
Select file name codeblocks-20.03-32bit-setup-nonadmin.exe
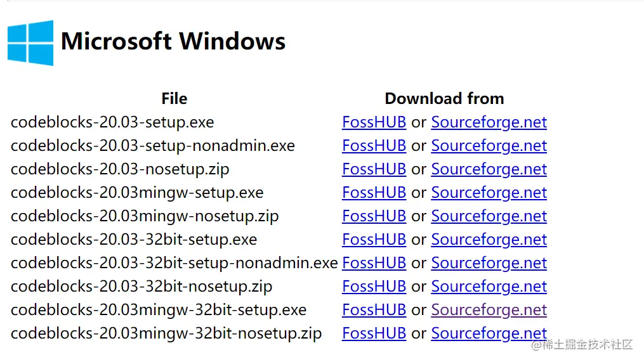(174, 262)
